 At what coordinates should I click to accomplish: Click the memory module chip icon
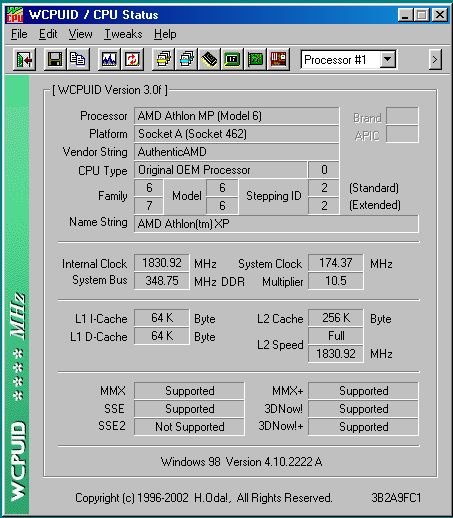[x=209, y=60]
